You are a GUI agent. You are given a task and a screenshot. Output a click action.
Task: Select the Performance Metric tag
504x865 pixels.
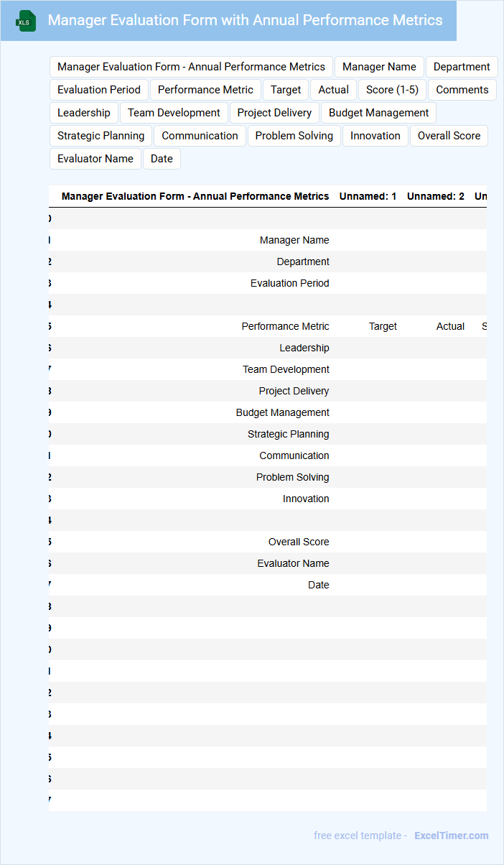tap(205, 90)
